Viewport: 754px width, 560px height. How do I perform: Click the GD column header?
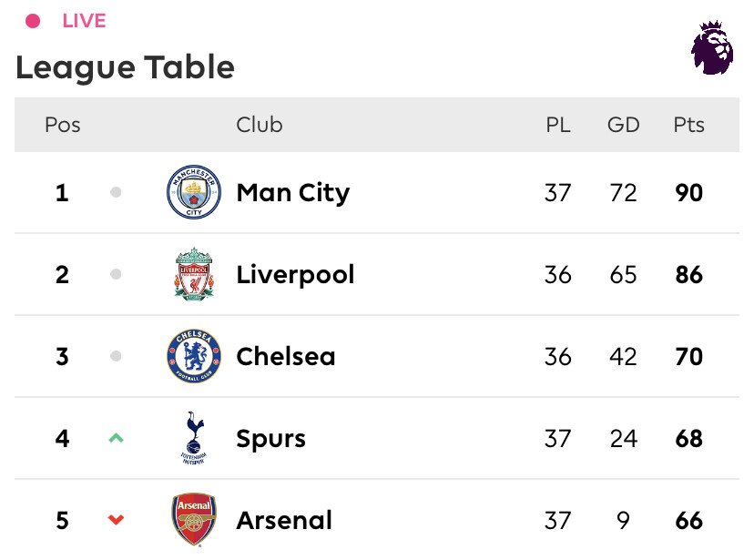(x=624, y=125)
